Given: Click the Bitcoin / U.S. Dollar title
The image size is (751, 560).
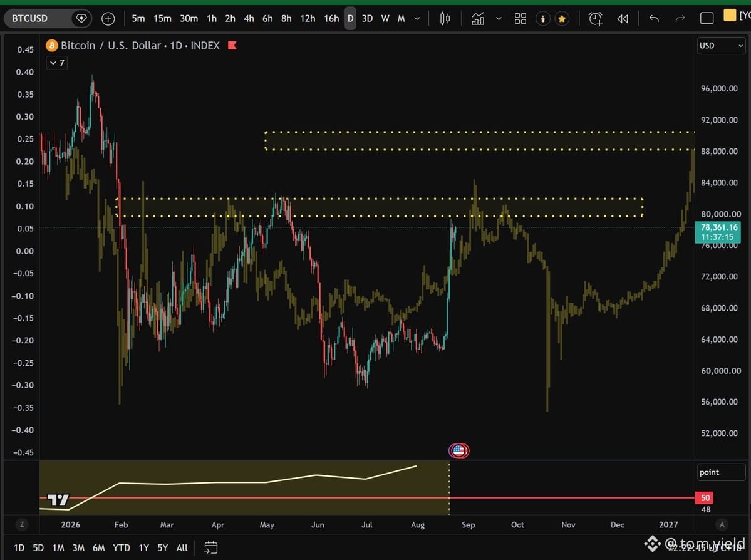Looking at the screenshot, I should click(111, 46).
